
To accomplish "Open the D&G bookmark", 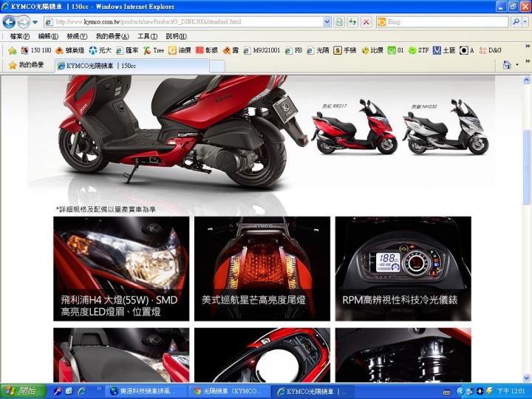I will coord(490,50).
